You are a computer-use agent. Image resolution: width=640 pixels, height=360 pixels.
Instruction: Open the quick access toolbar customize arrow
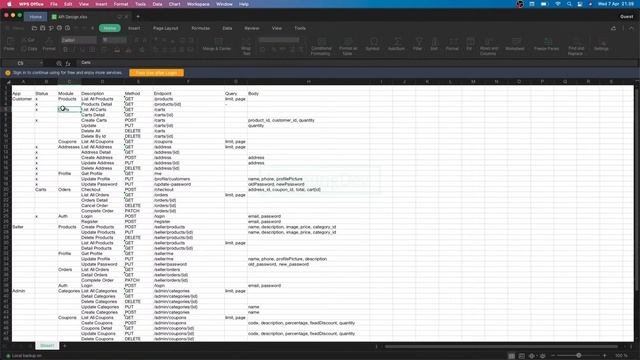[x=93, y=28]
